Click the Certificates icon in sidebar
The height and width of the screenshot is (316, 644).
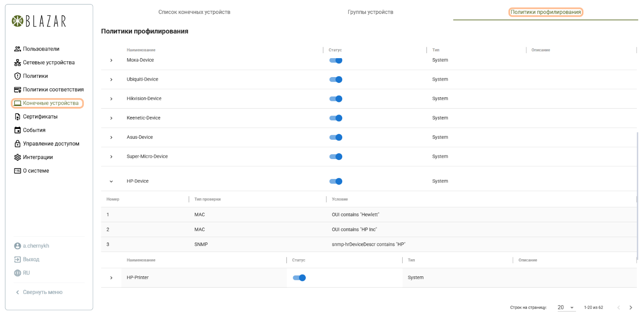click(18, 117)
